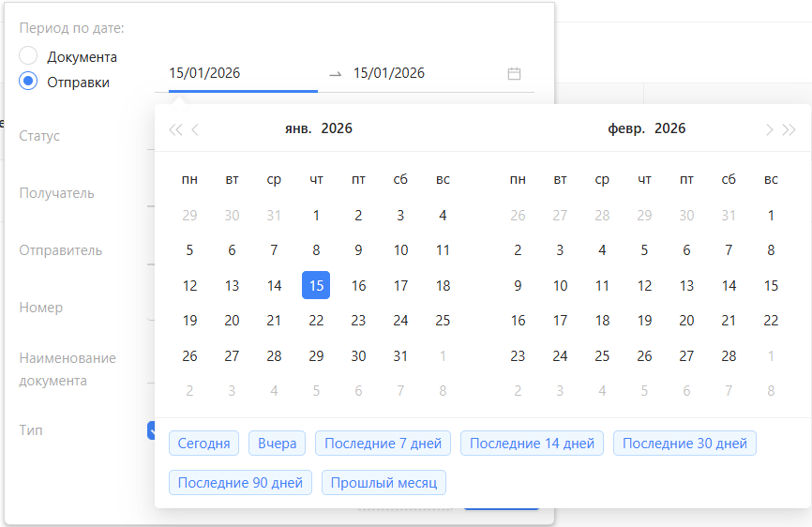812x527 pixels.
Task: Jump to next year with double-arrow
Action: 789,129
